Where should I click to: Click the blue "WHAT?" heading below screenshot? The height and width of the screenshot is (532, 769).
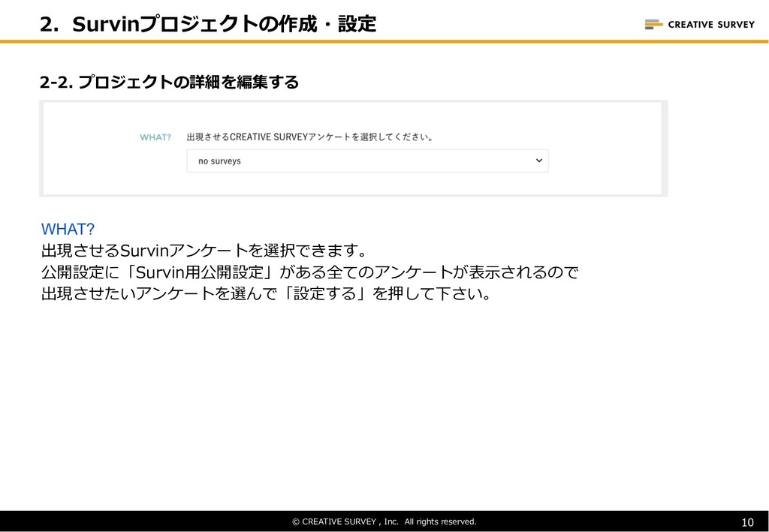pos(68,229)
